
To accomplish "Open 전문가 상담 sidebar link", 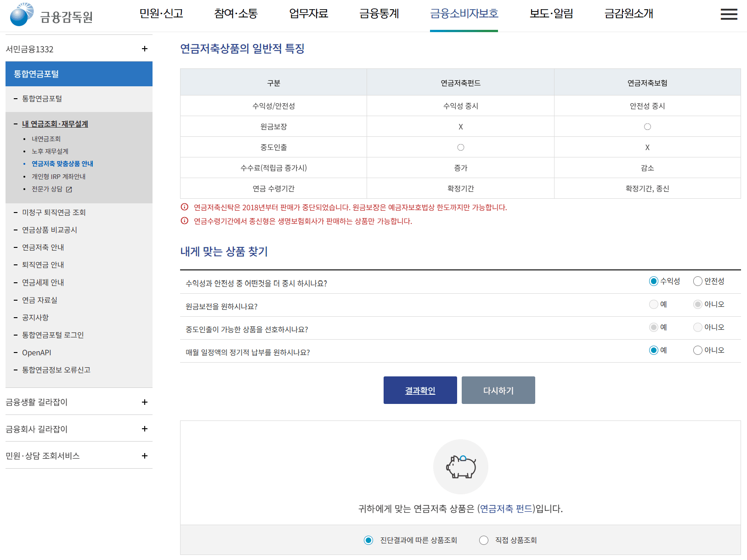I will (47, 189).
